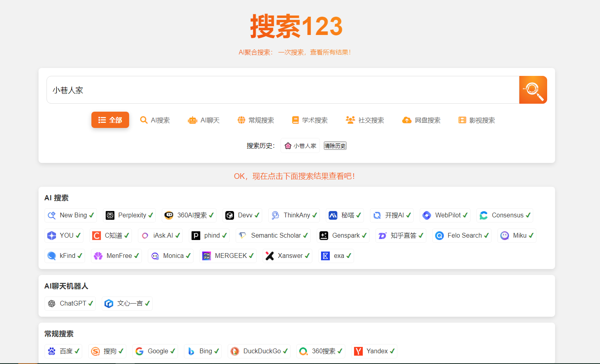This screenshot has width=600, height=364.
Task: Click the MERGEEK icon
Action: coord(207,256)
